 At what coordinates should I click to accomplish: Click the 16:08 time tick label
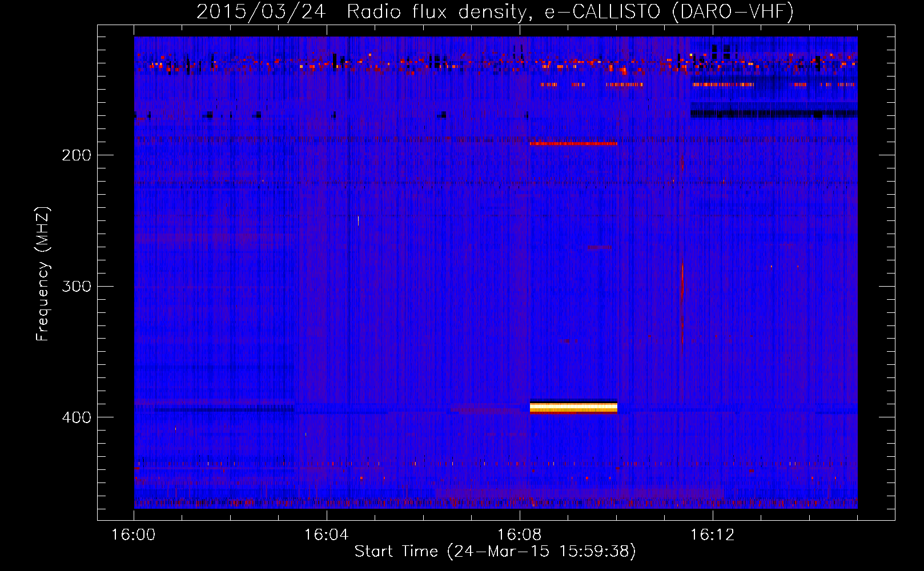point(520,535)
